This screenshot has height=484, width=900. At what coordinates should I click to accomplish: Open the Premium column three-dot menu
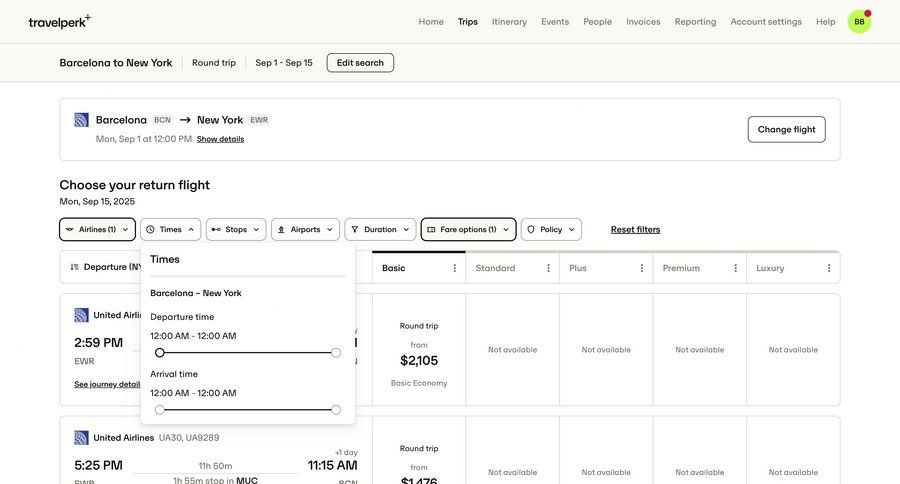point(735,268)
